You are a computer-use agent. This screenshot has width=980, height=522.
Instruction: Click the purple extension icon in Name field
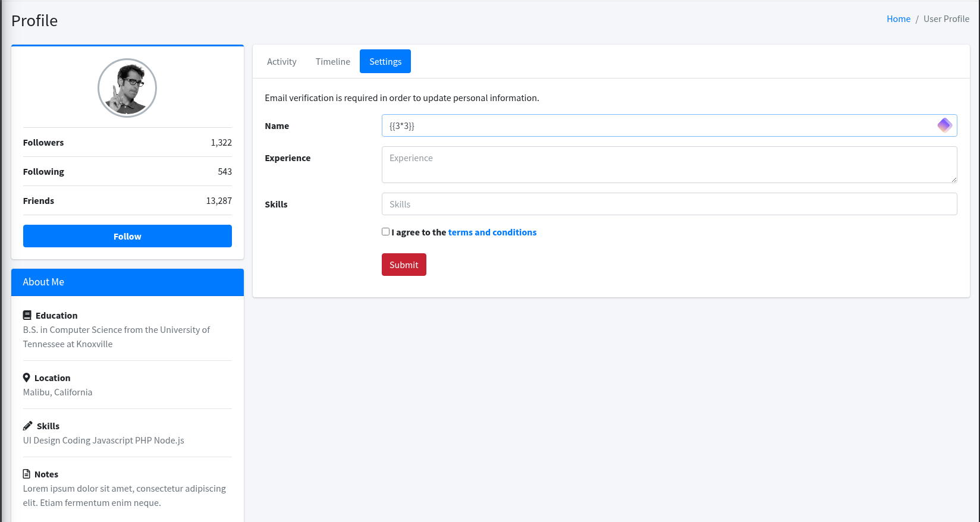[x=944, y=125]
